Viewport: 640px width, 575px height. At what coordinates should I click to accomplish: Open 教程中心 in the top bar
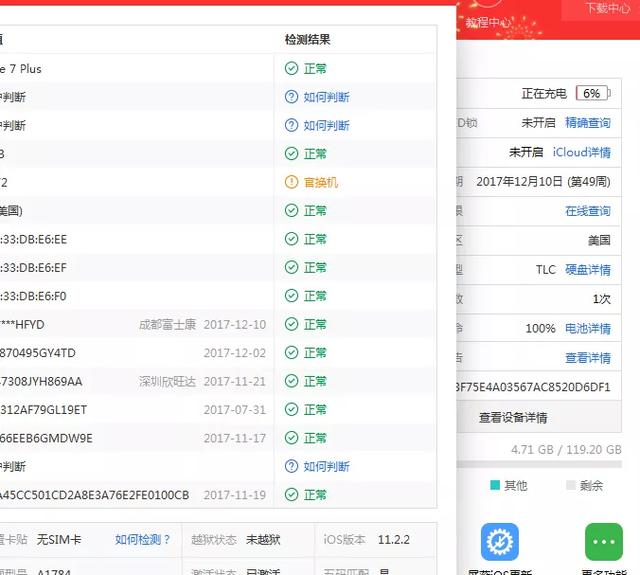point(489,21)
